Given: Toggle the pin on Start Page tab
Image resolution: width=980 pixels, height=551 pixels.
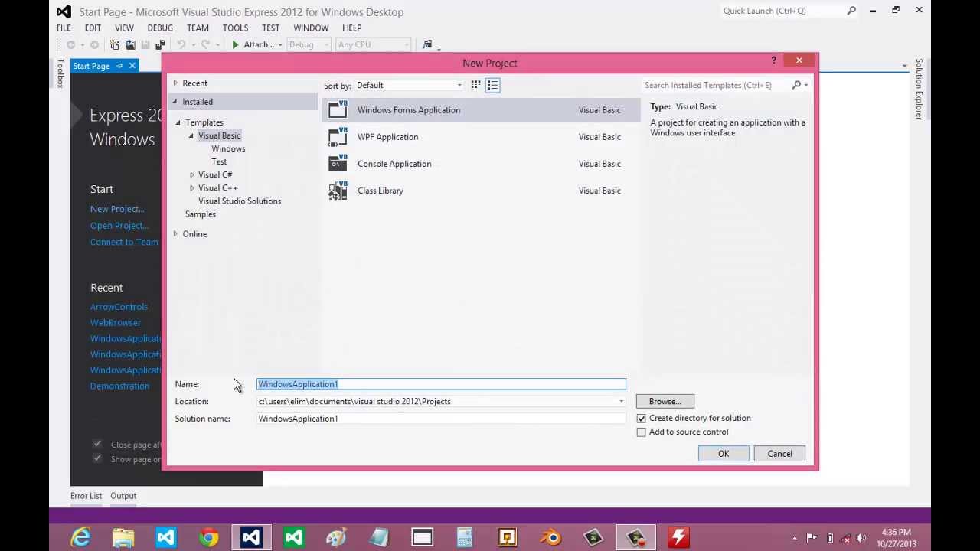Looking at the screenshot, I should 119,66.
